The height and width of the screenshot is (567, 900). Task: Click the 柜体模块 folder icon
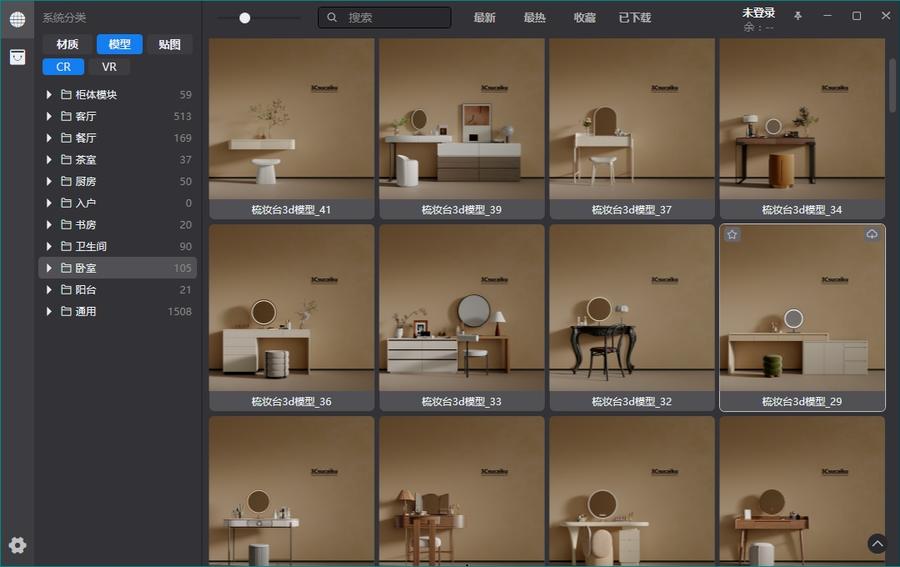click(66, 94)
